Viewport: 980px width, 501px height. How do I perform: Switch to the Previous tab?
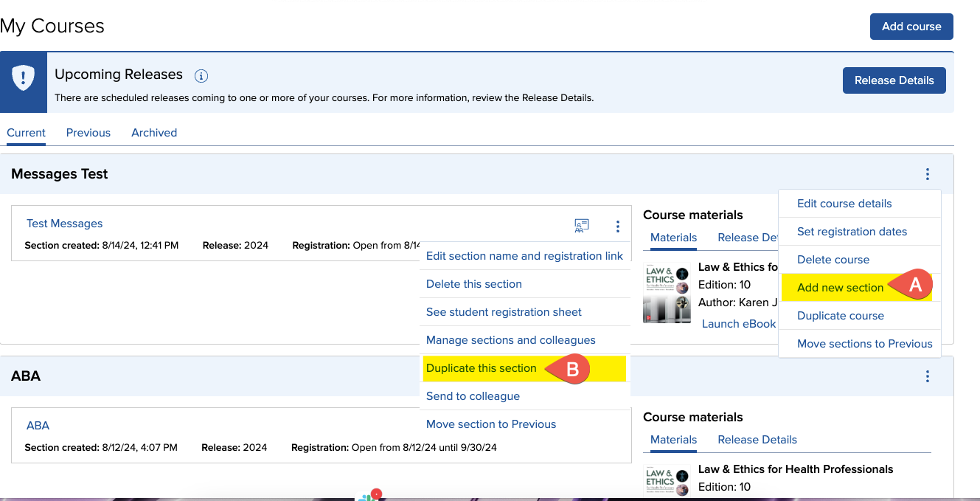88,133
